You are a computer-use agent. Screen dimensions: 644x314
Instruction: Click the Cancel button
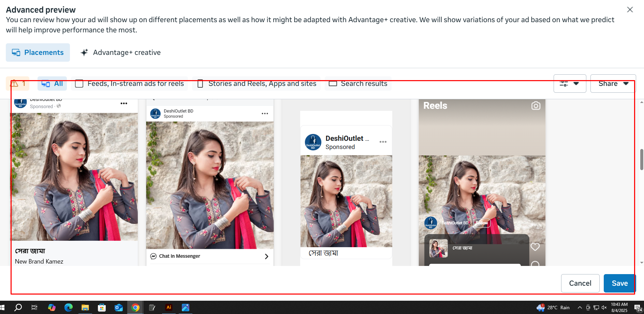(580, 283)
